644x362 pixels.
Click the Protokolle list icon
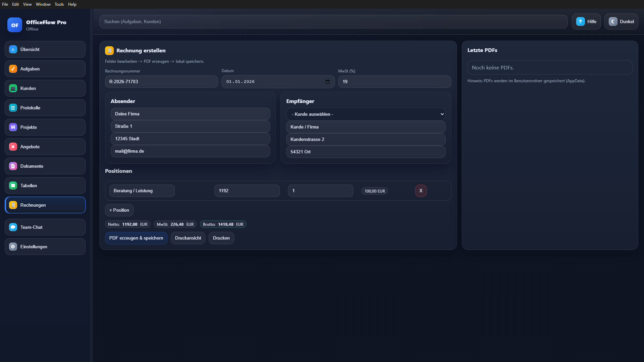coord(13,108)
